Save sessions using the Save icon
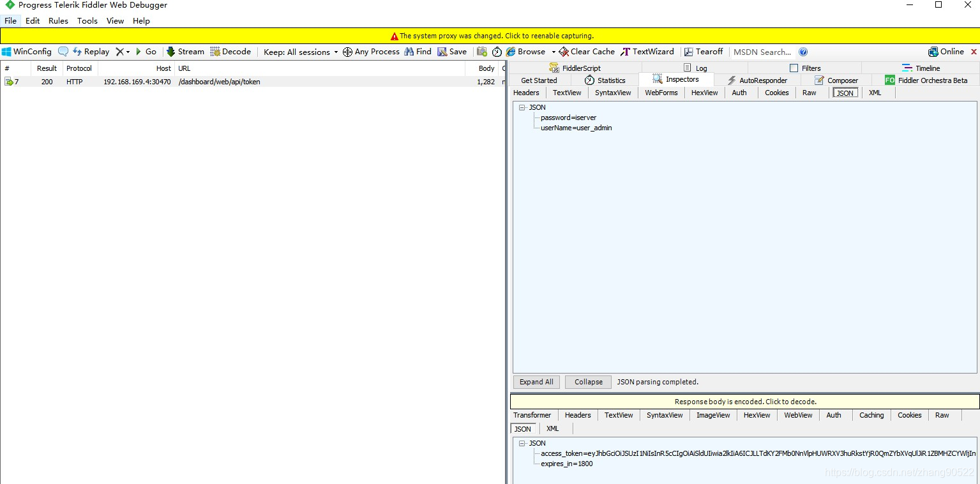 click(452, 52)
